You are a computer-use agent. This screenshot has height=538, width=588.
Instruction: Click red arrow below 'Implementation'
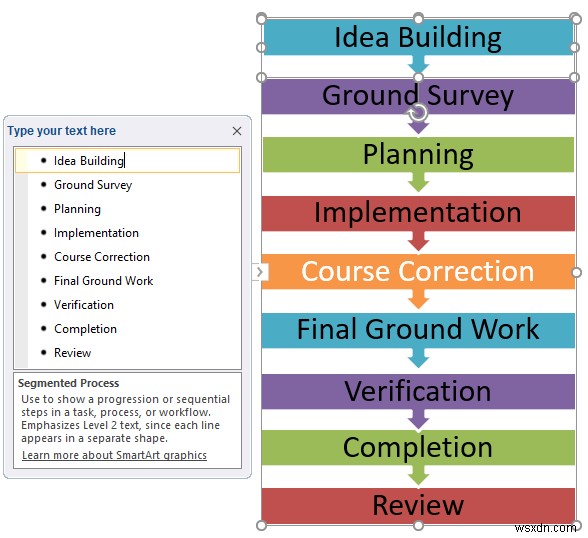pos(418,241)
